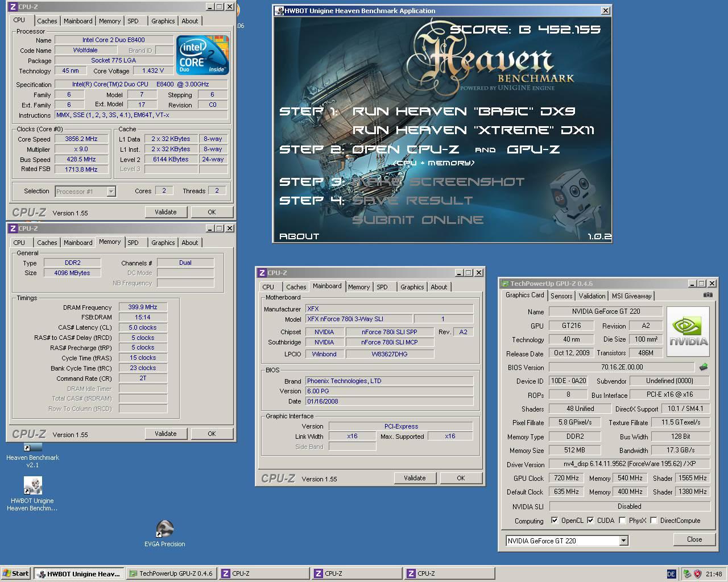This screenshot has width=728, height=582.
Task: Click the green tray icon next to DE
Action: 687,574
